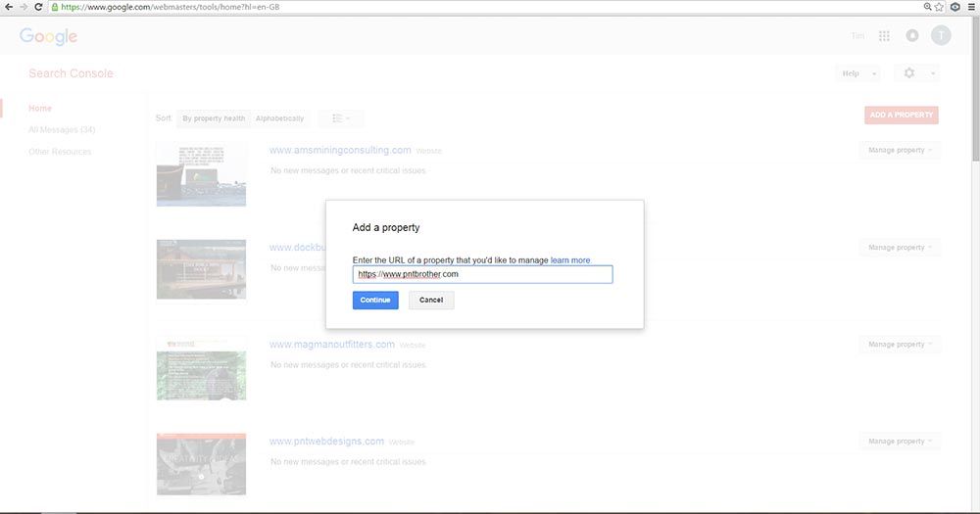Click the extension icon beside the bookmark star
Screen dimensions: 980x514
pyautogui.click(x=955, y=7)
